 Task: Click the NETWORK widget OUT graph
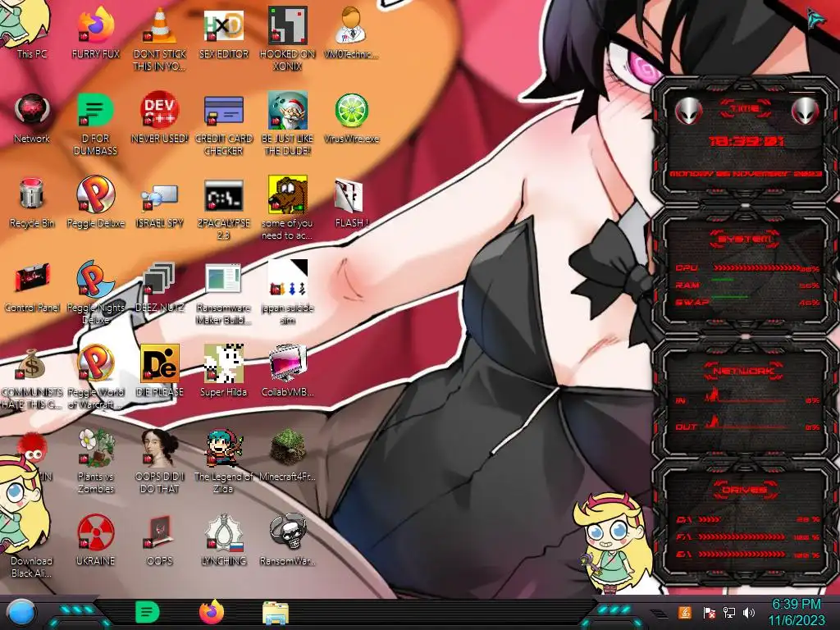pyautogui.click(x=745, y=424)
